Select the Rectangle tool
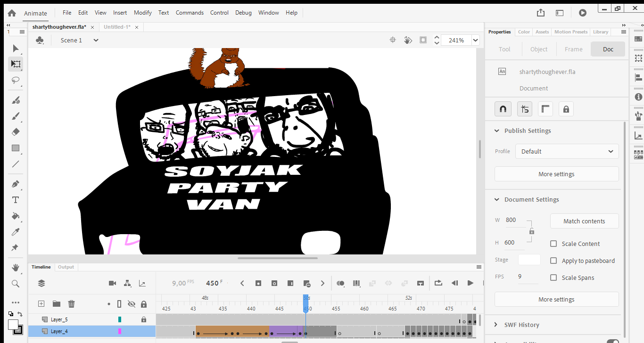Viewport: 644px width, 343px height. click(16, 148)
